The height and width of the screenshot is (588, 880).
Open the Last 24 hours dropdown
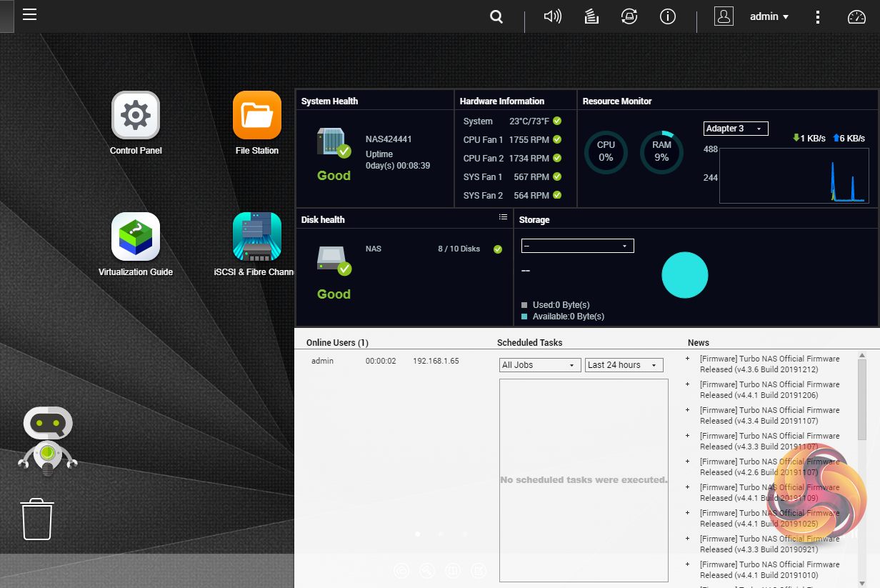tap(624, 365)
